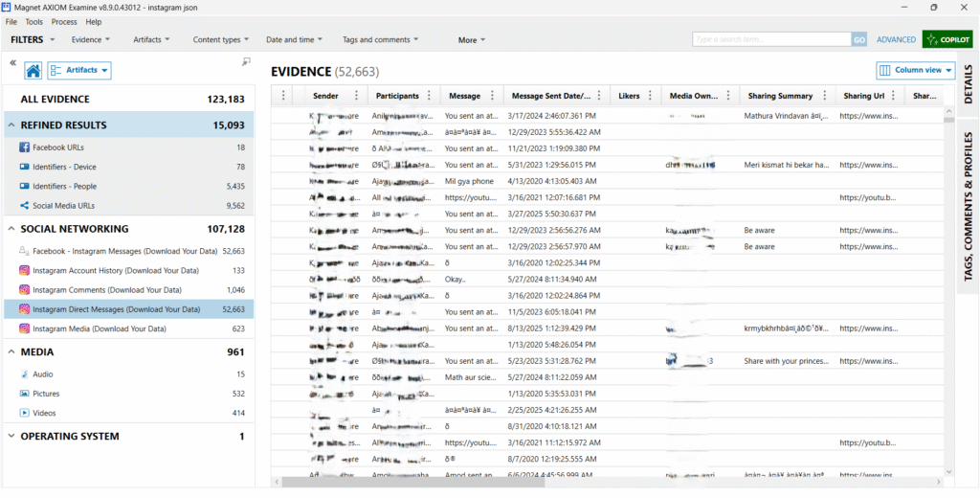980x498 pixels.
Task: Select the Videos artifact icon
Action: pyautogui.click(x=24, y=413)
